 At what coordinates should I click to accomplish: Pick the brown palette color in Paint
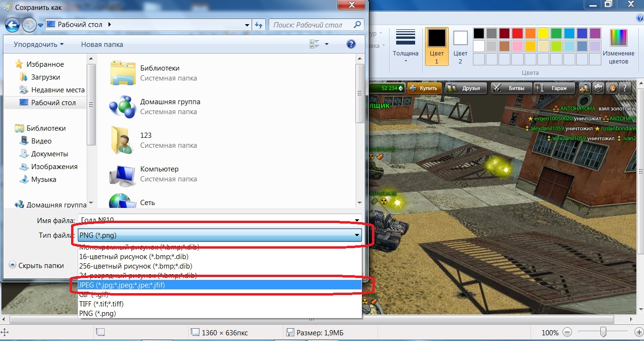click(x=505, y=46)
